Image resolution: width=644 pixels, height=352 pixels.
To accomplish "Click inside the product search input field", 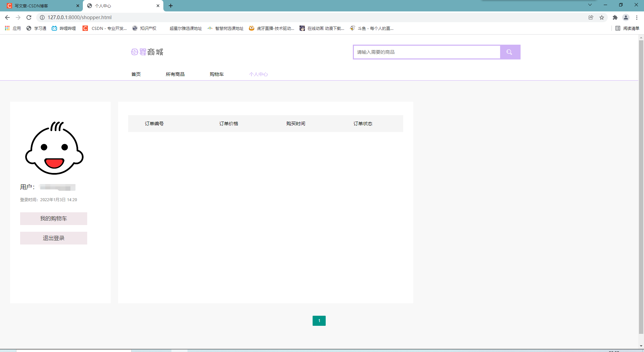I will [426, 52].
